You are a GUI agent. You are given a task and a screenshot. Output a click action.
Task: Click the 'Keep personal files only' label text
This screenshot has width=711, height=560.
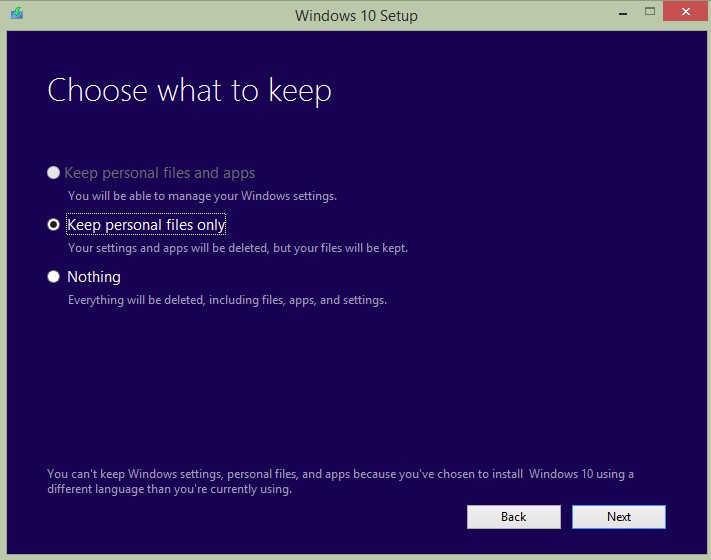click(x=146, y=225)
